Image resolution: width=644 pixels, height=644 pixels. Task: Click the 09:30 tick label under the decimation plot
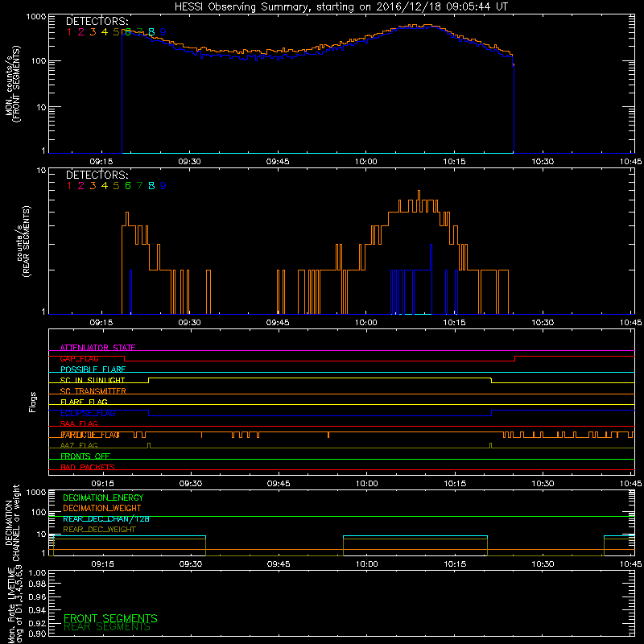[x=191, y=564]
